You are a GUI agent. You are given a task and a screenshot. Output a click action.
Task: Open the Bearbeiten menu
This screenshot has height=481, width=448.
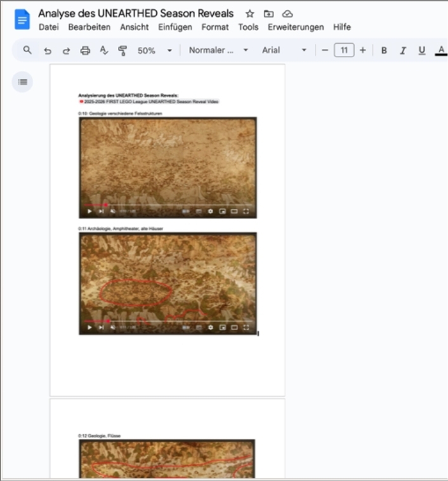(89, 27)
